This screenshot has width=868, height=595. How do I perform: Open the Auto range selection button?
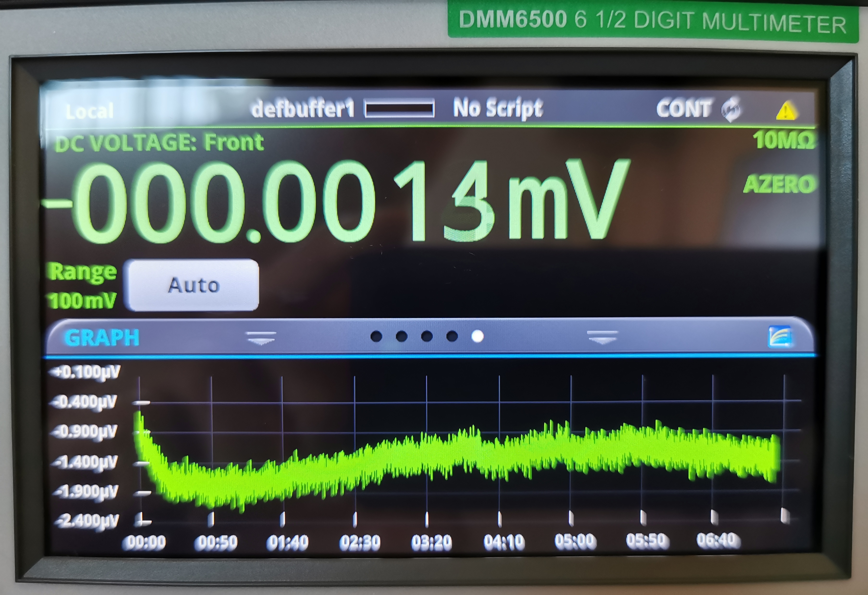(x=193, y=285)
